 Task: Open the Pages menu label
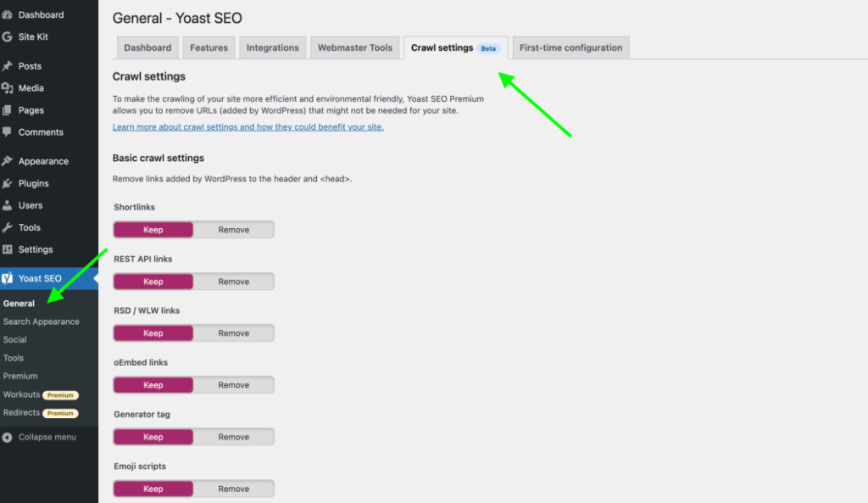coord(31,110)
